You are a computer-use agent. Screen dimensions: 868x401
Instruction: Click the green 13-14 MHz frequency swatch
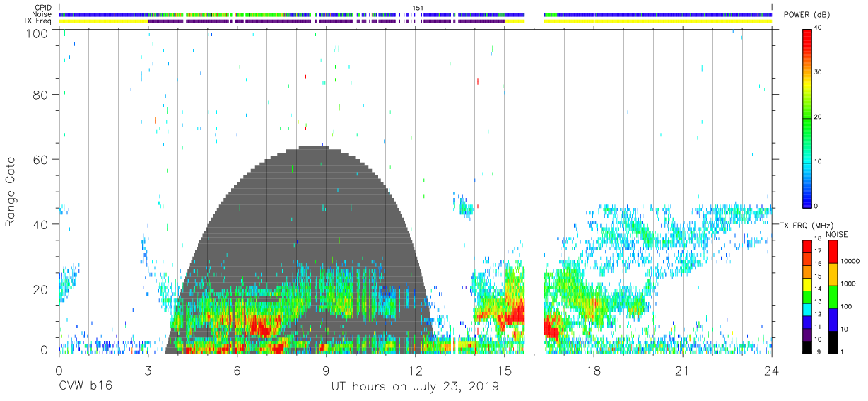point(807,297)
